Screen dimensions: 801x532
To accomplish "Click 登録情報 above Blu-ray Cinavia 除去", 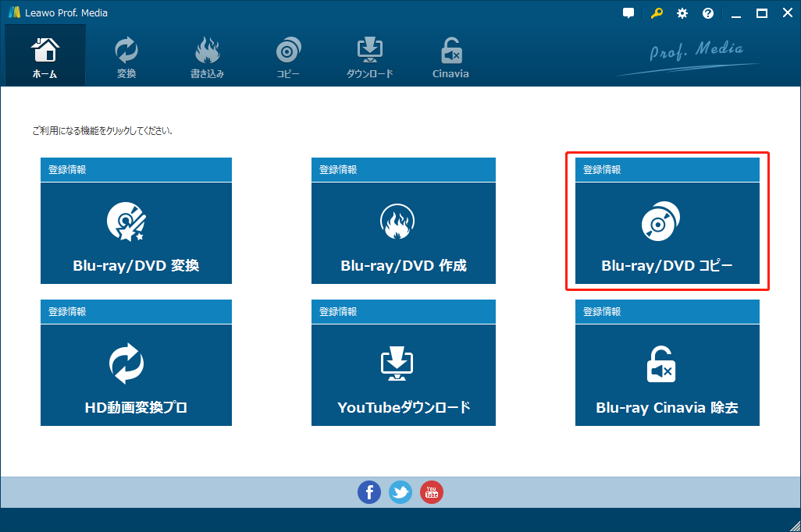I will coord(602,311).
